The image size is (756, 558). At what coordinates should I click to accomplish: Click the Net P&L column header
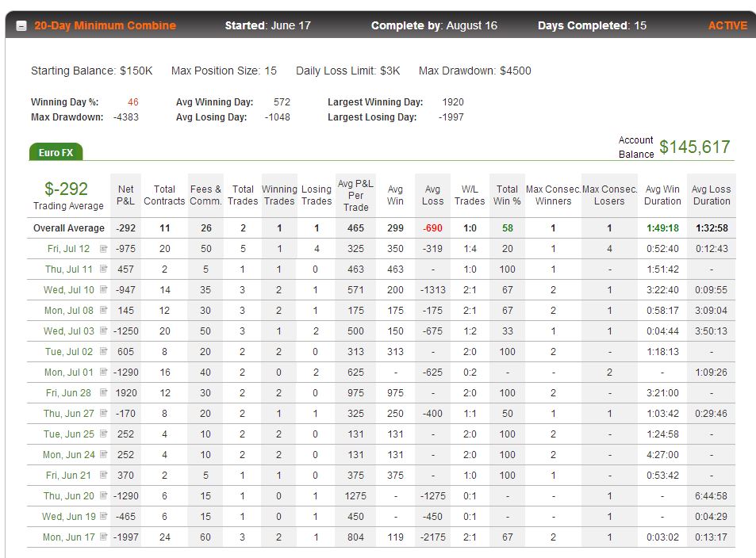tap(125, 195)
